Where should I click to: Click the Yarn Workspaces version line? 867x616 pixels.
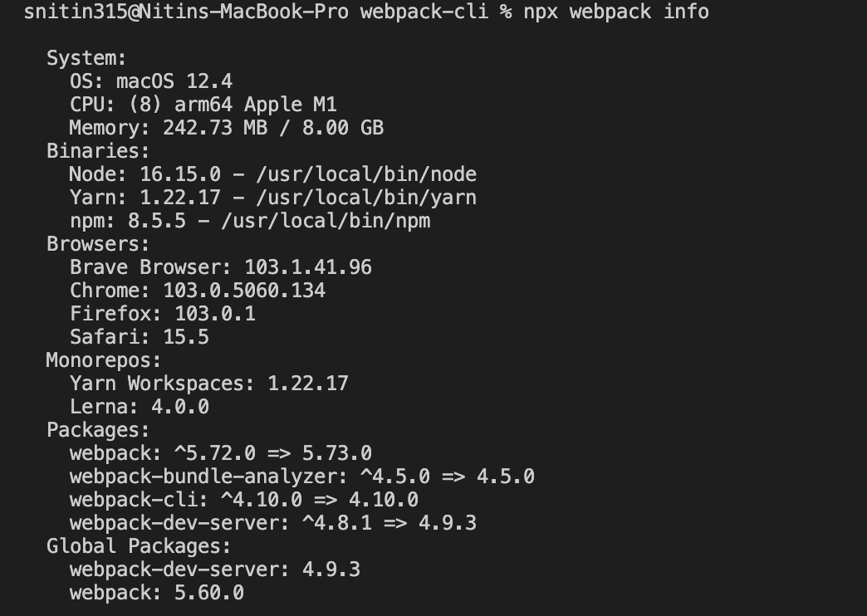tap(209, 384)
